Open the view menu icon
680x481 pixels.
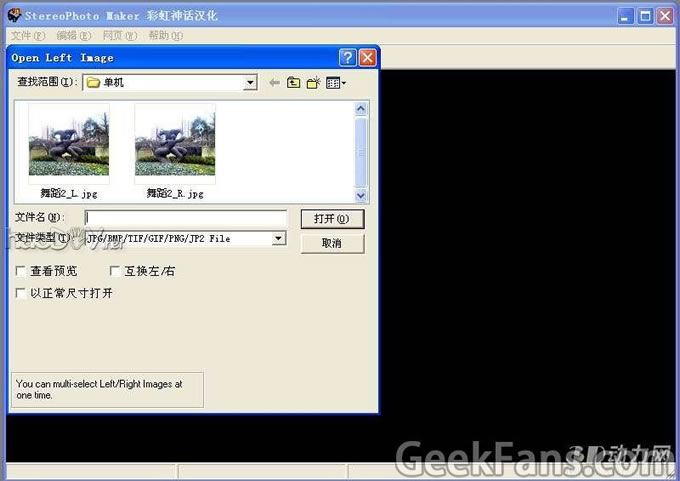pyautogui.click(x=336, y=83)
